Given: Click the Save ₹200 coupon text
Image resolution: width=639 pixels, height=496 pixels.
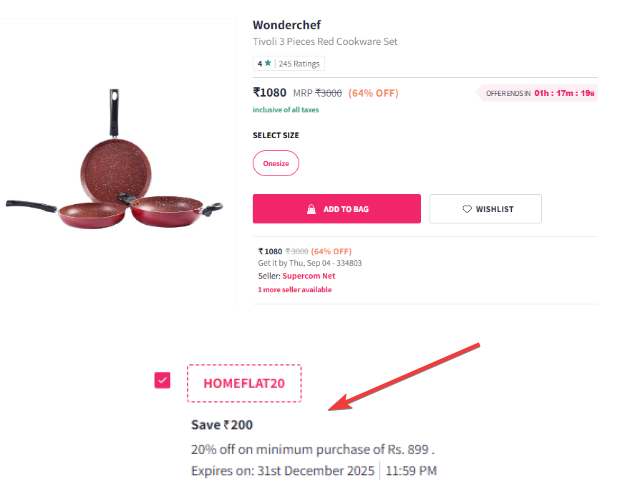Looking at the screenshot, I should tap(224, 425).
